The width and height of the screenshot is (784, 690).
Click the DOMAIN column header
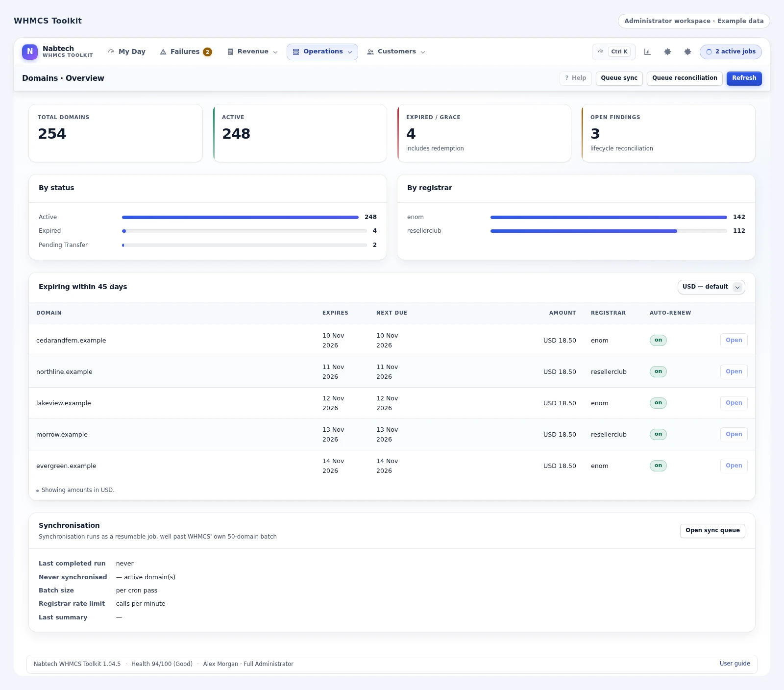click(x=49, y=313)
